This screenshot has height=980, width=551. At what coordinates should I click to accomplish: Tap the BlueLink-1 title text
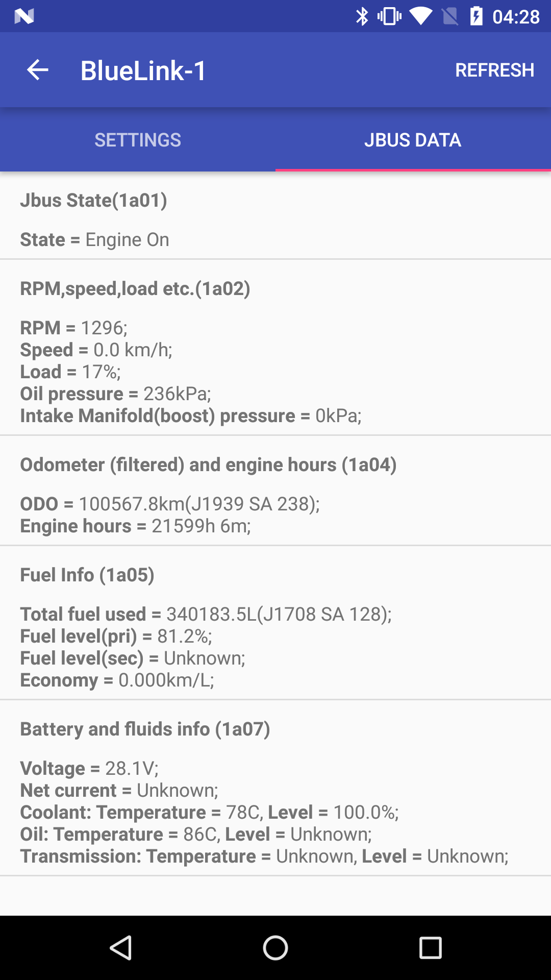143,70
